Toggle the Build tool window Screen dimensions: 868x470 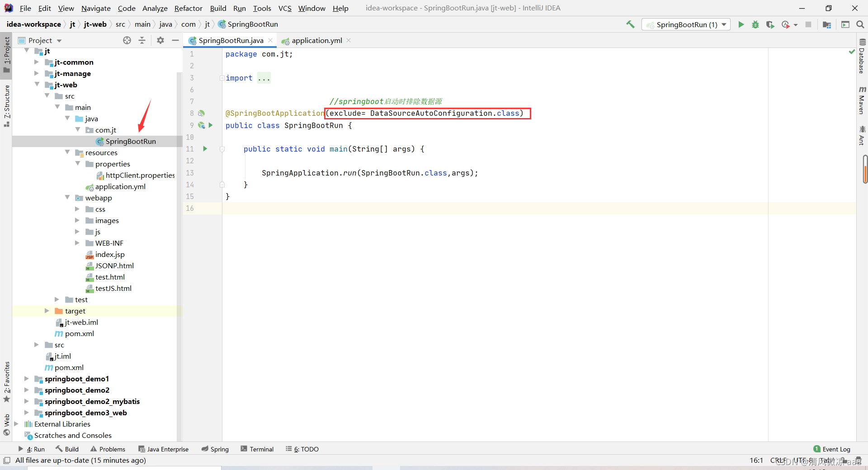[x=67, y=449]
